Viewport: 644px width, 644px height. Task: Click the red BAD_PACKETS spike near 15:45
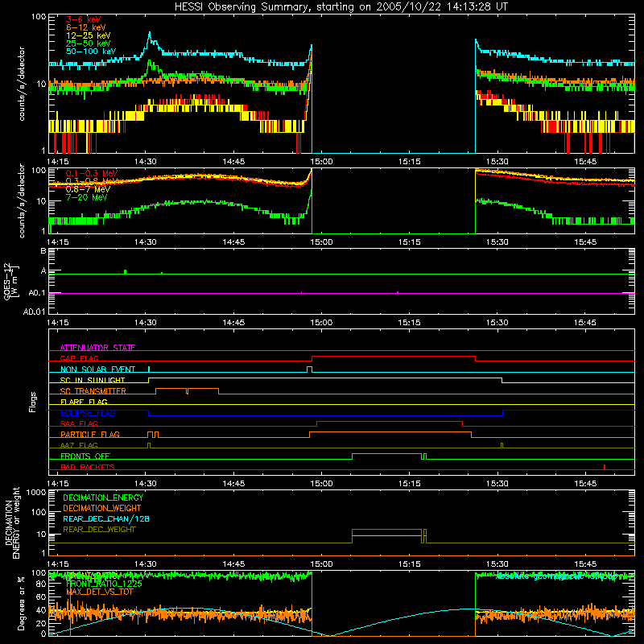pyautogui.click(x=605, y=467)
